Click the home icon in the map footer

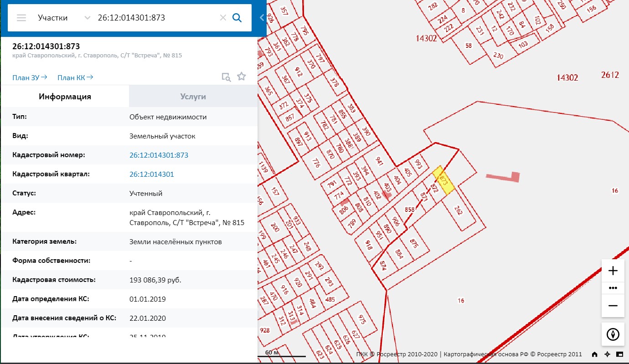[595, 354]
